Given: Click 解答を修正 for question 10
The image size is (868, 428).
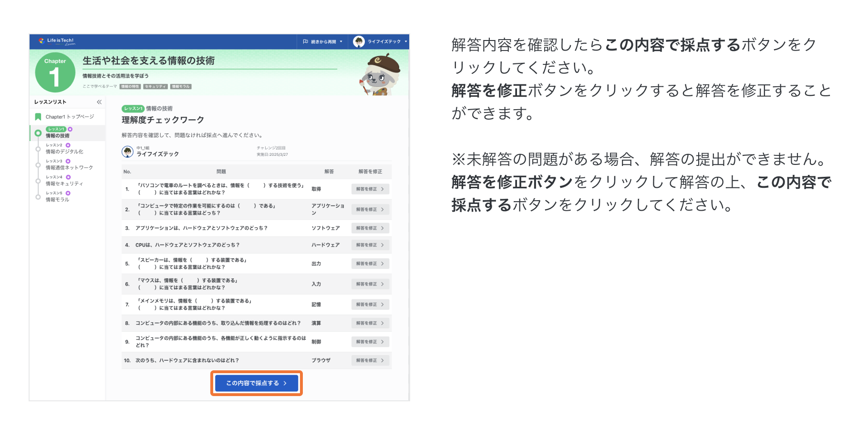Looking at the screenshot, I should [x=370, y=360].
